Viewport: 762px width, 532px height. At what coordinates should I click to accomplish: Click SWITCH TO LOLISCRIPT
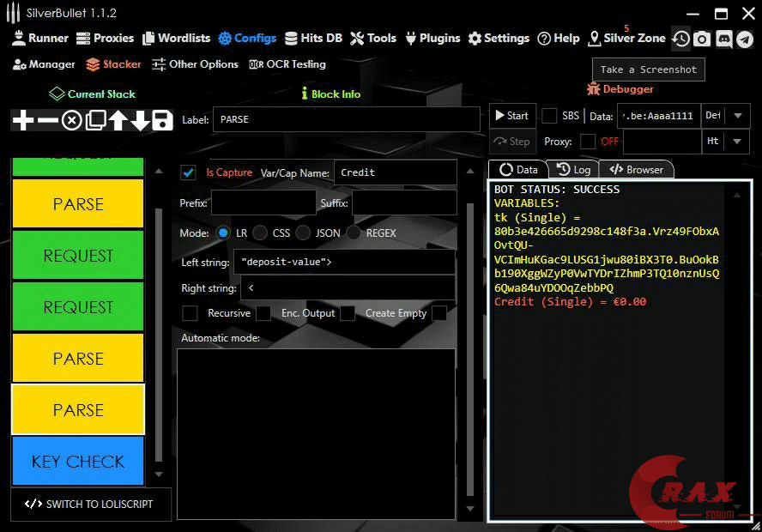90,505
